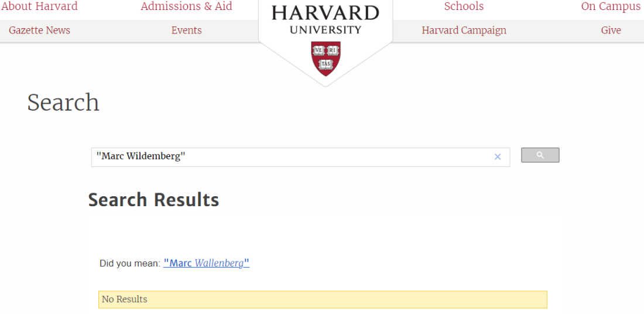The width and height of the screenshot is (644, 314).
Task: Open the On Campus menu
Action: tap(611, 6)
